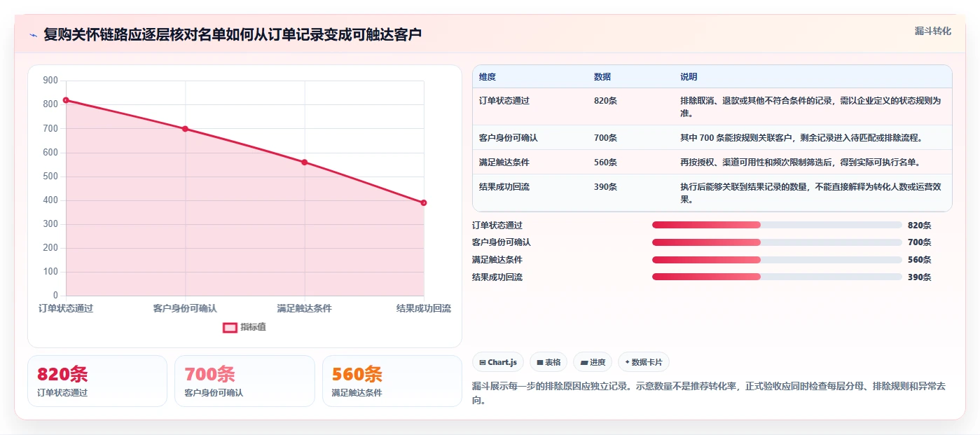Screen dimensions: 980x435
Task: Click the footer note starting 漏斗展示每一步
Action: 709,394
